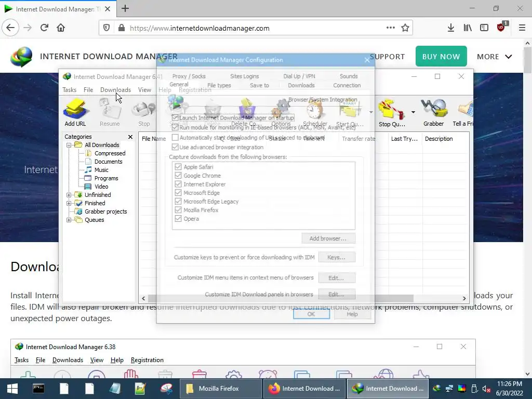Toggle Use advanced browser integration
Viewport: 532px width, 399px height.
point(175,147)
